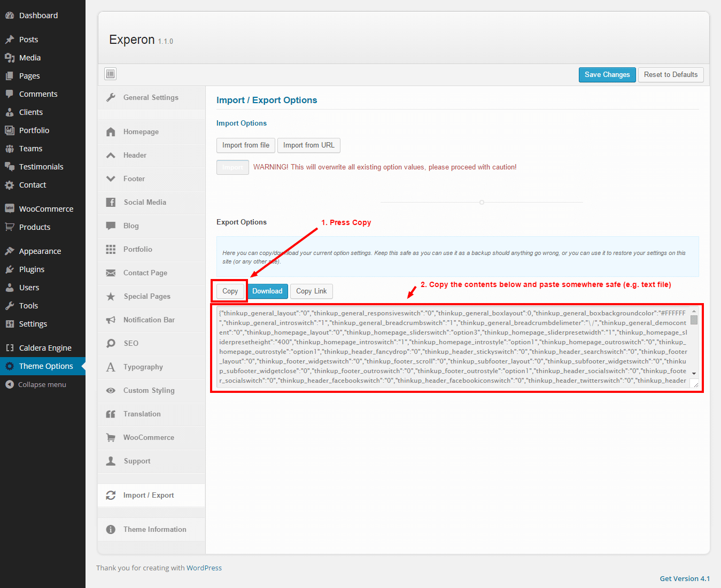721x588 pixels.
Task: Click the Plugins plug icon
Action: (10, 269)
